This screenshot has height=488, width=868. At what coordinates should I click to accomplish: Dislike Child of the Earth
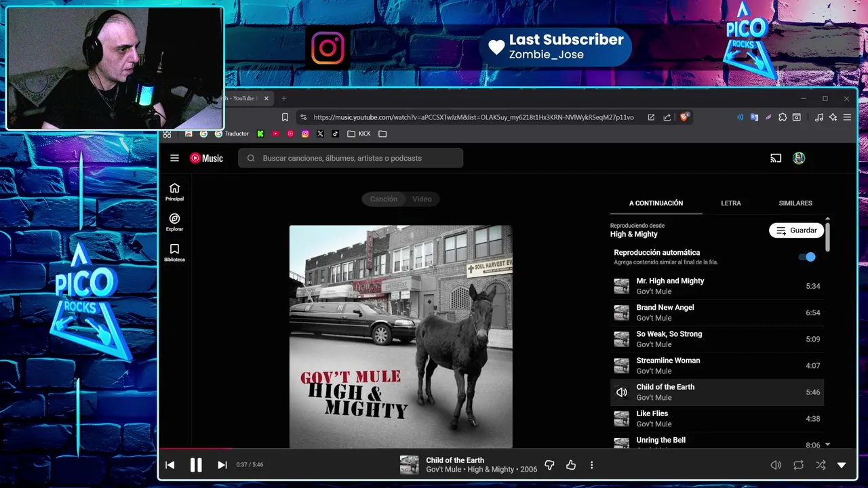(x=549, y=465)
